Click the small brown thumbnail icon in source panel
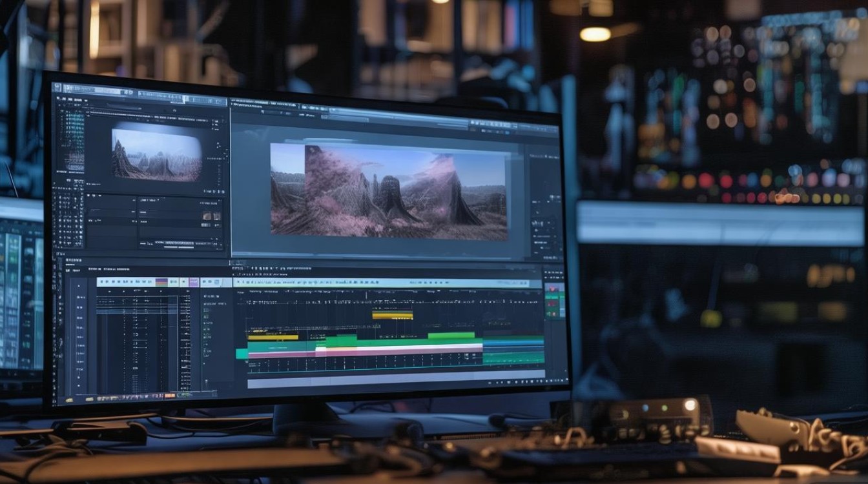Screen dimensions: 868x484 [x=208, y=216]
